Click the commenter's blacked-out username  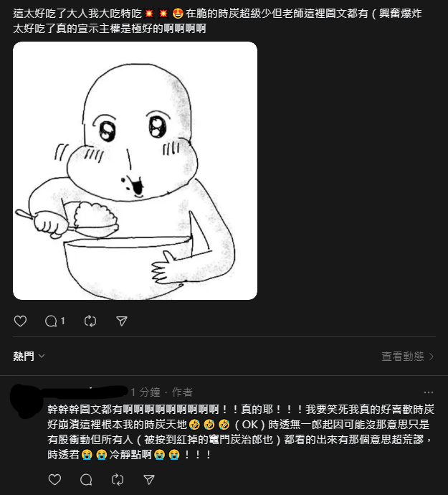point(85,392)
